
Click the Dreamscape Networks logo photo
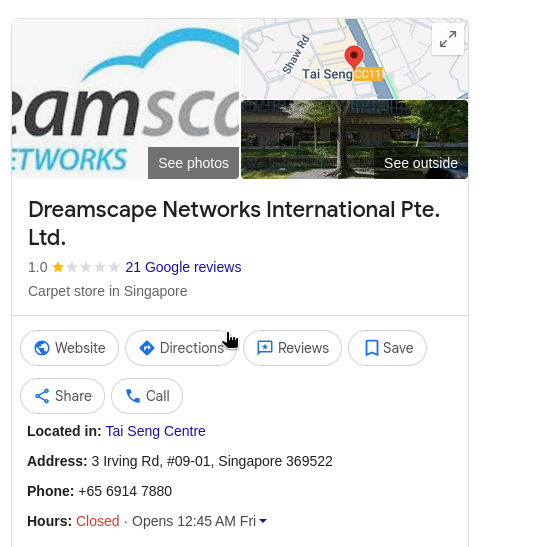[x=125, y=99]
